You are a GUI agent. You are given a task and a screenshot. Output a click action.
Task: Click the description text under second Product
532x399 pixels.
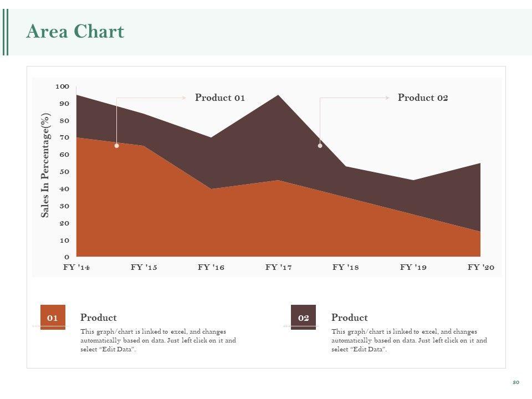point(409,340)
